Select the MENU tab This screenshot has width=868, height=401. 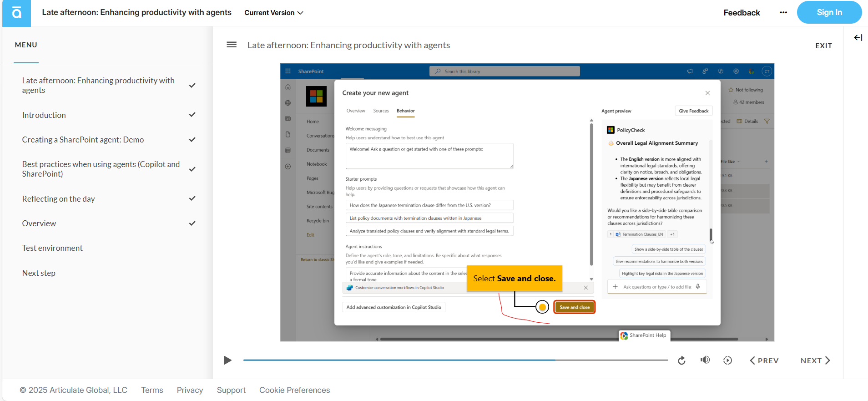(x=26, y=45)
